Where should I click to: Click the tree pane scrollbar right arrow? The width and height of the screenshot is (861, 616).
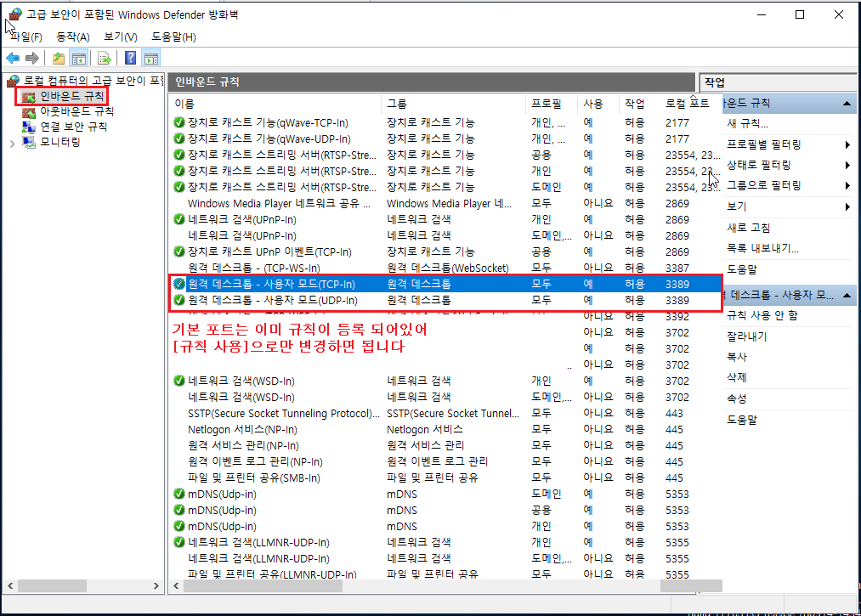point(156,585)
